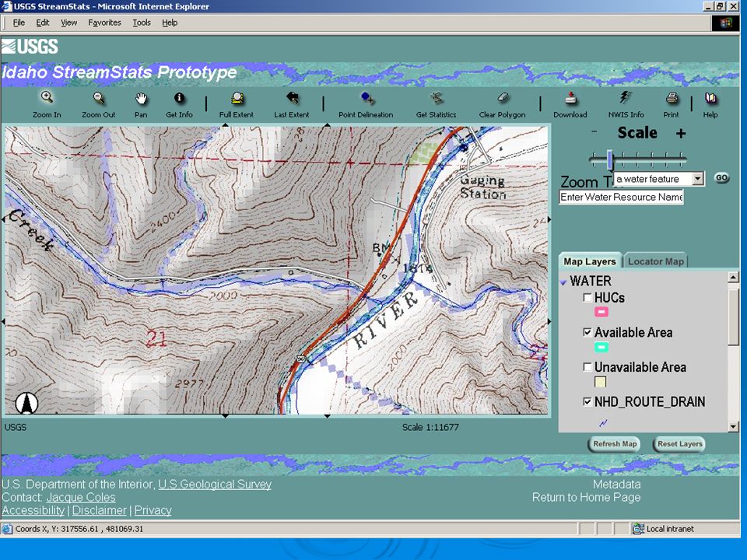Increase scale with the plus sign
Image resolution: width=747 pixels, height=560 pixels.
click(681, 133)
